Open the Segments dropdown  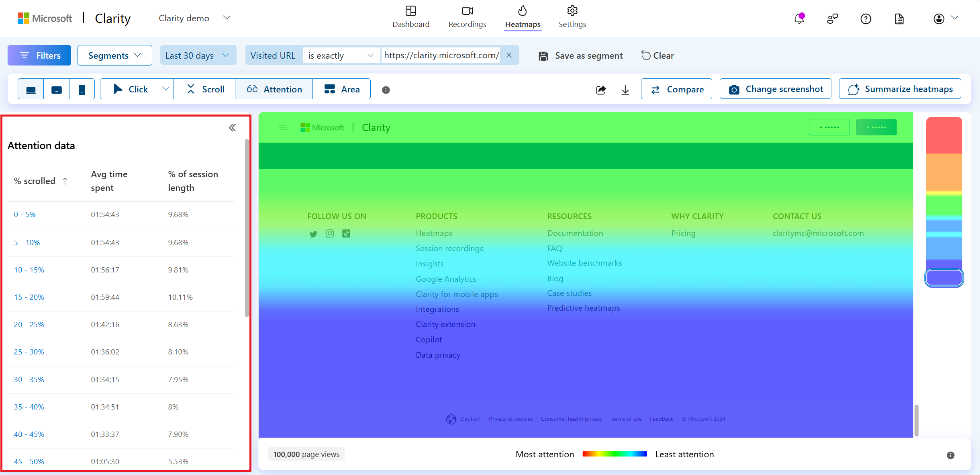(115, 55)
